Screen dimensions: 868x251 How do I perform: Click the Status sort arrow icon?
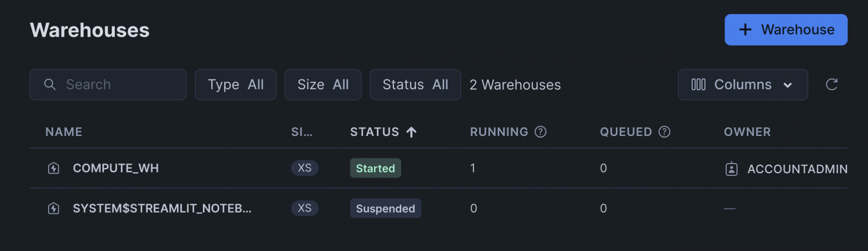(411, 132)
